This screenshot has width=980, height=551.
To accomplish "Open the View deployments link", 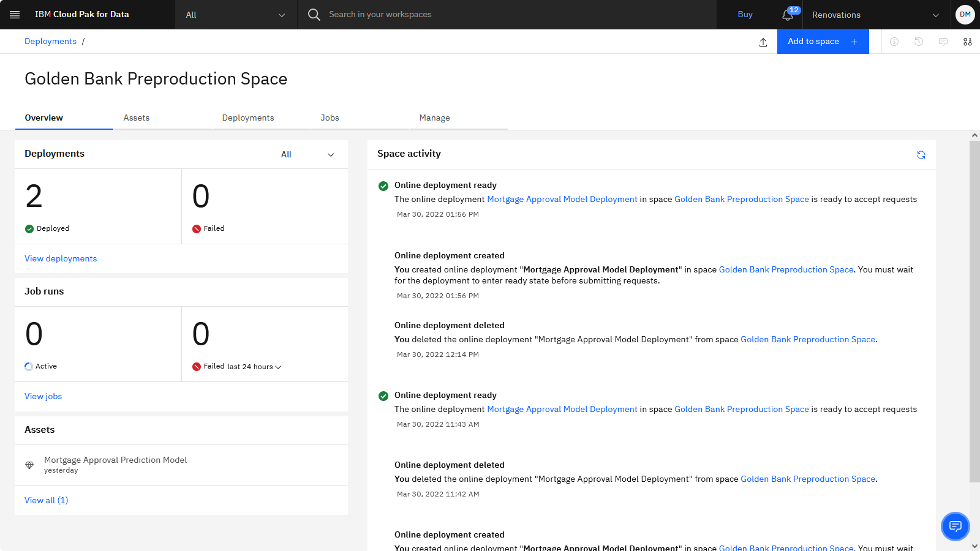I will point(61,259).
